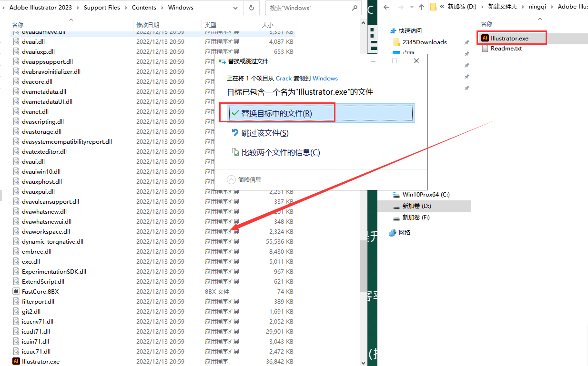
Task: Open the 快速访问 star icon in sidebar
Action: [394, 30]
